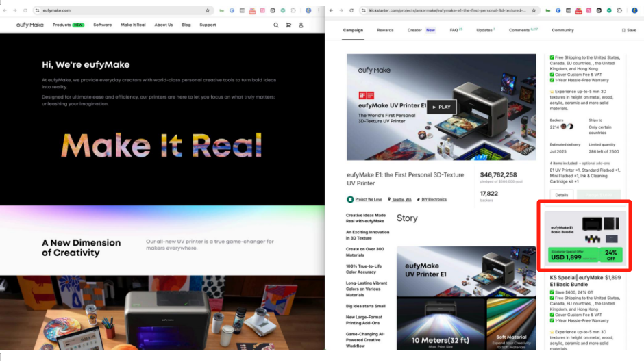Switch to the Rewards tab

pos(385,30)
